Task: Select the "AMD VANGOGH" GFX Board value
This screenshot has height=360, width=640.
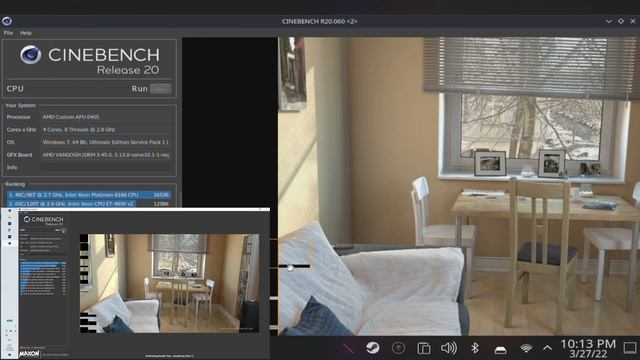Action: 105,155
